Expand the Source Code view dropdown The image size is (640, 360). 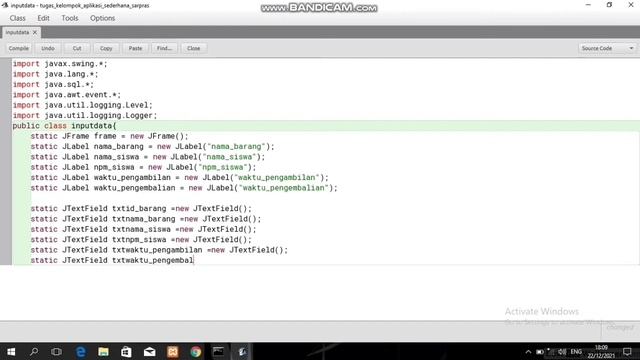tap(607, 48)
